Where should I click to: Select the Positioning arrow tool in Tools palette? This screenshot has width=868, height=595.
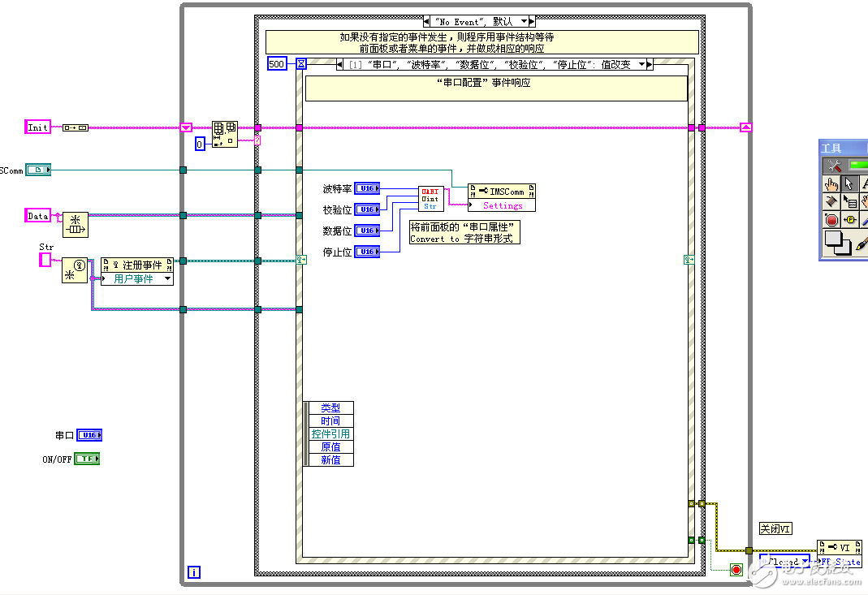tap(849, 183)
